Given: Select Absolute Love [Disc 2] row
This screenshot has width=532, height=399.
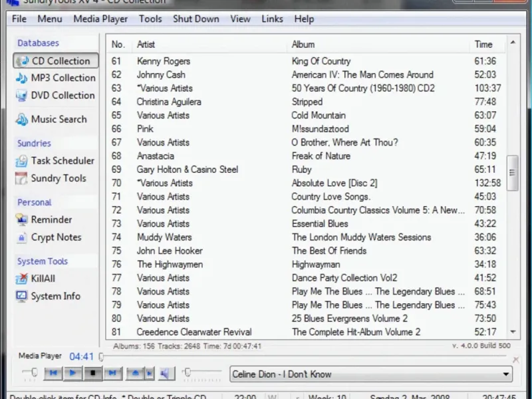Looking at the screenshot, I should click(306, 184).
